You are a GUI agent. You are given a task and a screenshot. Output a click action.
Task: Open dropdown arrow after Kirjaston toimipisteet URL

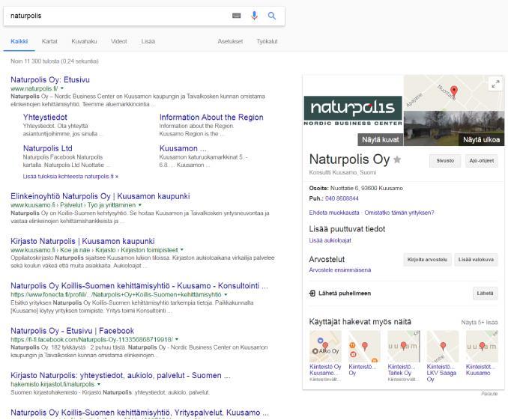pyautogui.click(x=182, y=249)
